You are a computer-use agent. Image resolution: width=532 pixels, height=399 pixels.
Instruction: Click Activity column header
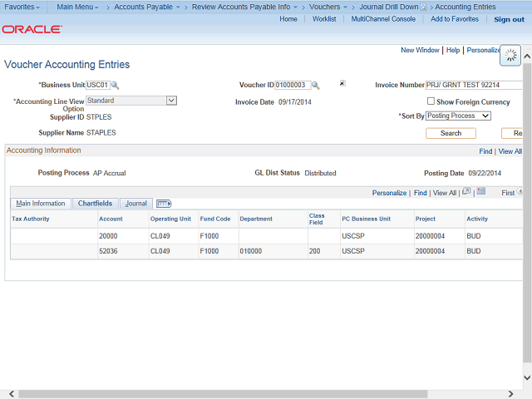click(x=477, y=219)
